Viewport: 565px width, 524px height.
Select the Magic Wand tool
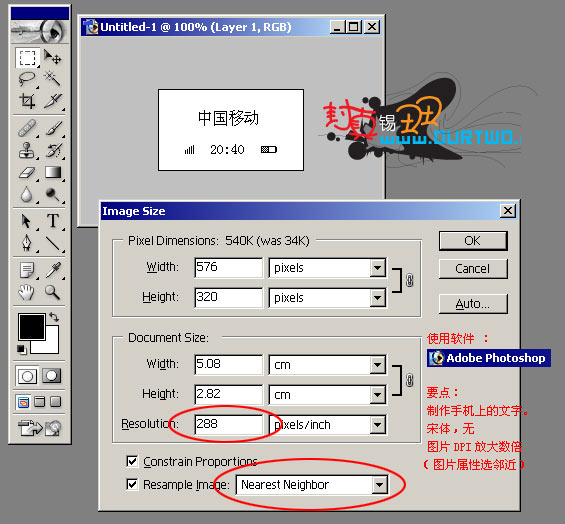tap(53, 79)
